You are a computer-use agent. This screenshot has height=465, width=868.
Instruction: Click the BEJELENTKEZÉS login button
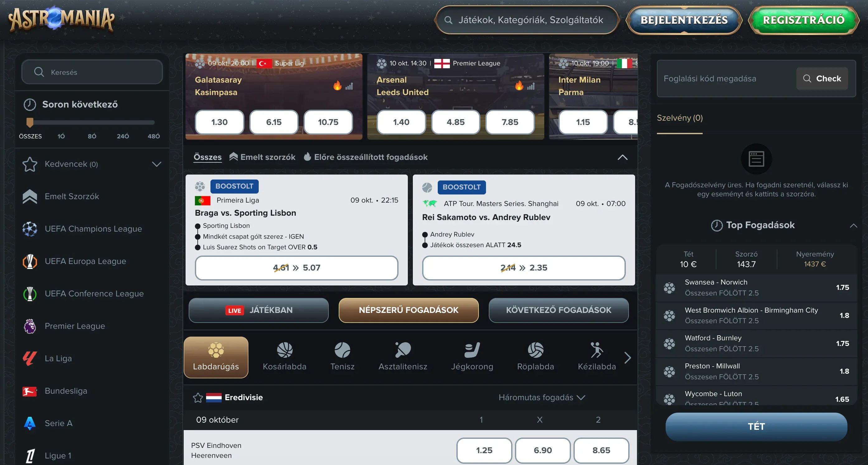[x=684, y=20]
